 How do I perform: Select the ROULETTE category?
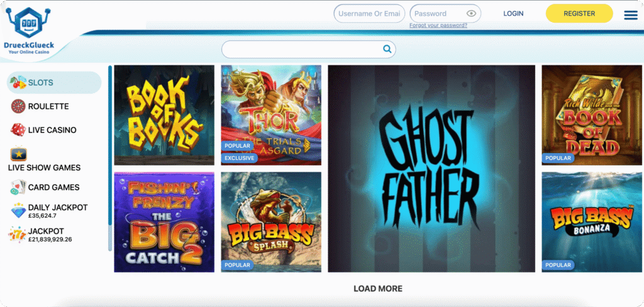[x=48, y=106]
